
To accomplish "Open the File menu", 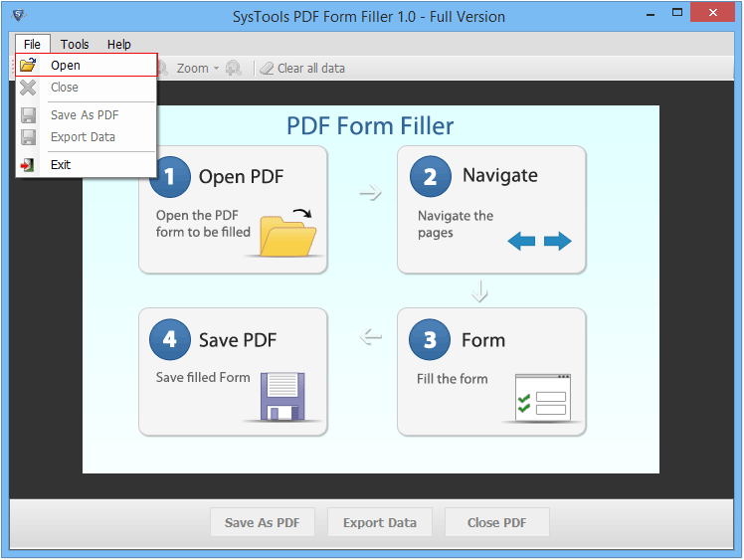I will coord(32,44).
